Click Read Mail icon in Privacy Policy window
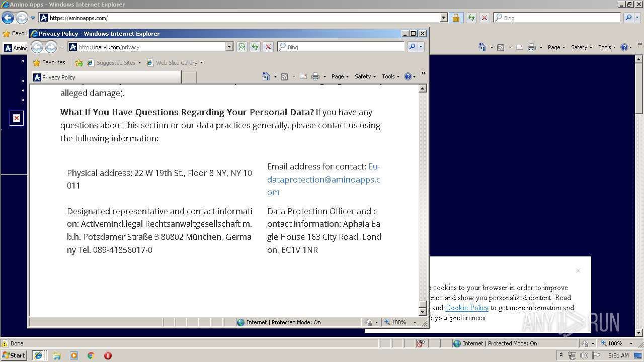This screenshot has height=362, width=644. pyautogui.click(x=303, y=76)
